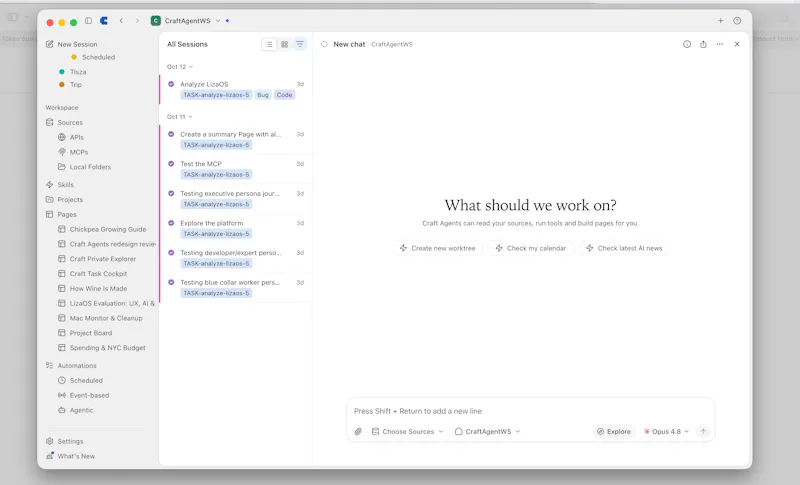Close the New chat panel
800x485 pixels.
pos(737,44)
